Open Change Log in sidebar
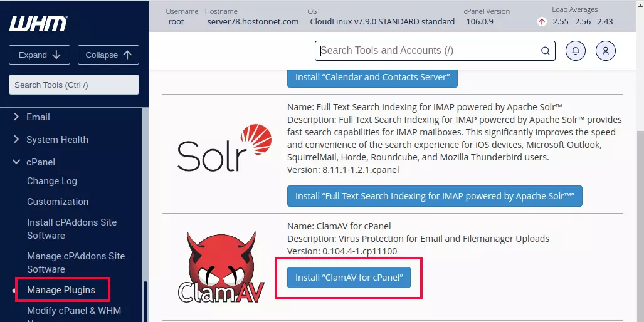 52,181
